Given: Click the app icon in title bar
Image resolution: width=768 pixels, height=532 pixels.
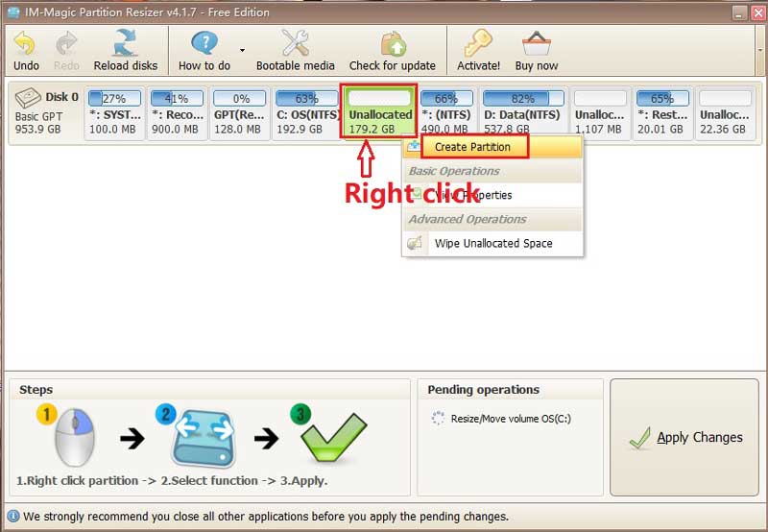Looking at the screenshot, I should click(13, 12).
